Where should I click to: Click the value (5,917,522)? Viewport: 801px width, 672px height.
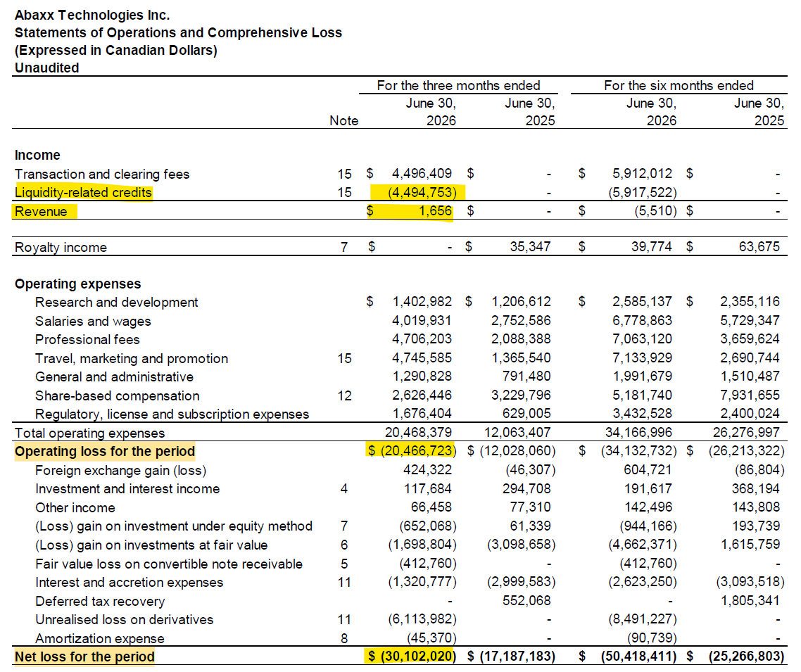tap(643, 193)
